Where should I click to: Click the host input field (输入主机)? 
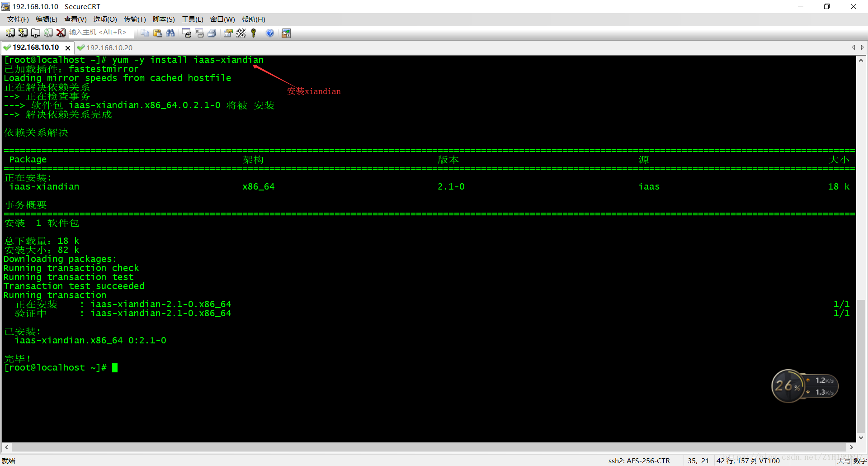pos(100,33)
